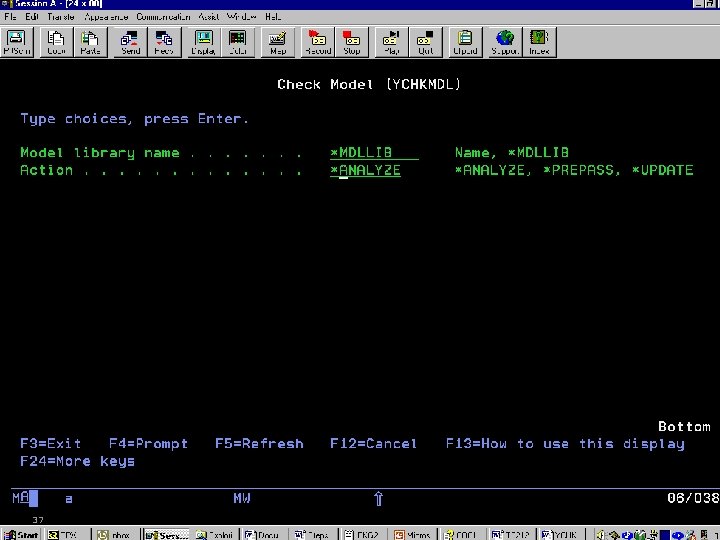This screenshot has height=540, width=720.
Task: Click the F24=More keys label
Action: point(77,461)
